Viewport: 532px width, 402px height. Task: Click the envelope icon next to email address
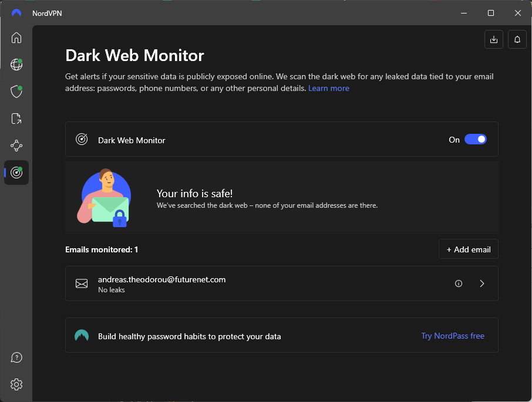(82, 283)
